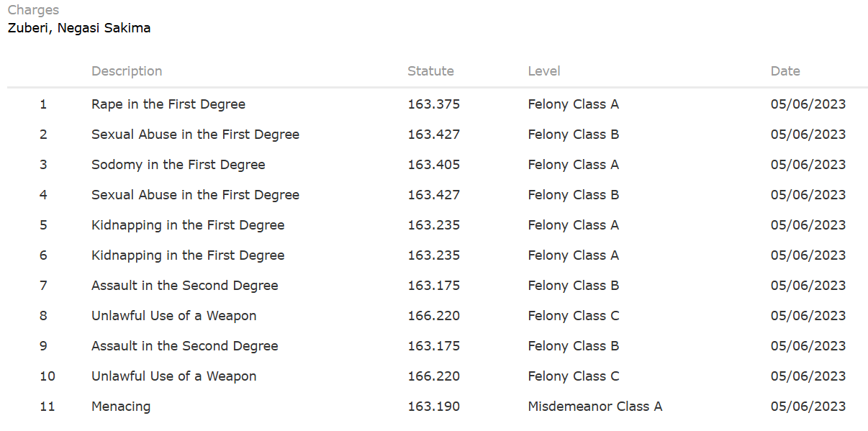868x431 pixels.
Task: Click charge number 8 Unlawful Use of a Weapon
Action: (x=173, y=316)
